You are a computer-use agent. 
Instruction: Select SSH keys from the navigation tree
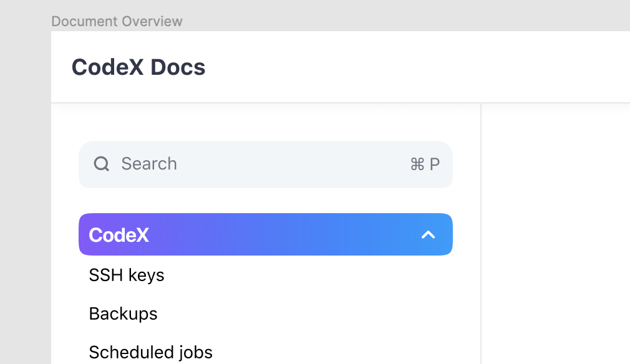[127, 275]
